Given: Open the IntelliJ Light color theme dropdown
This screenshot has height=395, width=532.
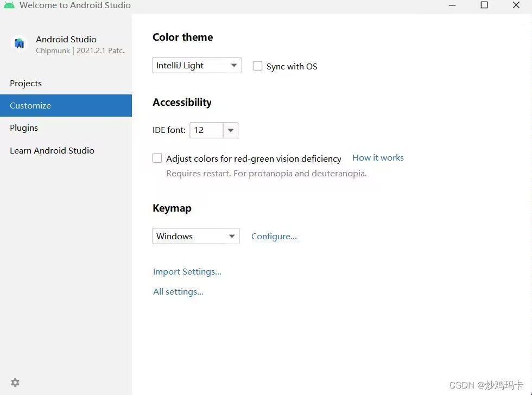Looking at the screenshot, I should (x=197, y=65).
